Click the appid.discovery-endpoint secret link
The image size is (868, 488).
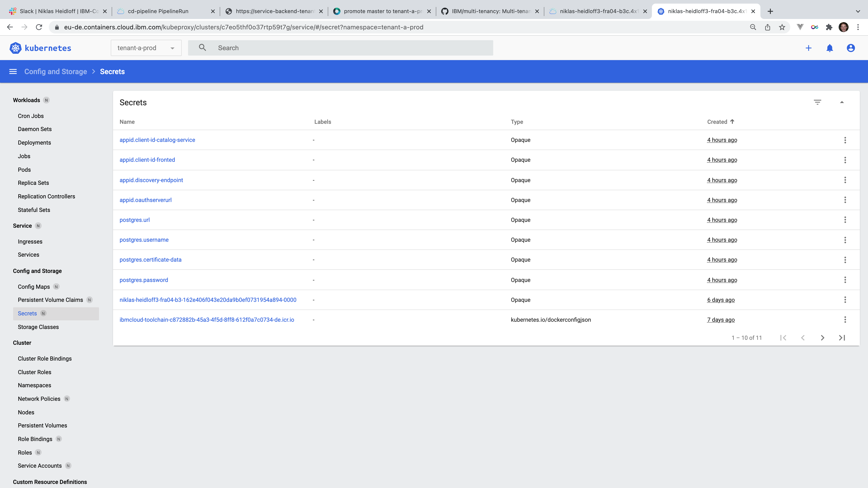point(151,180)
